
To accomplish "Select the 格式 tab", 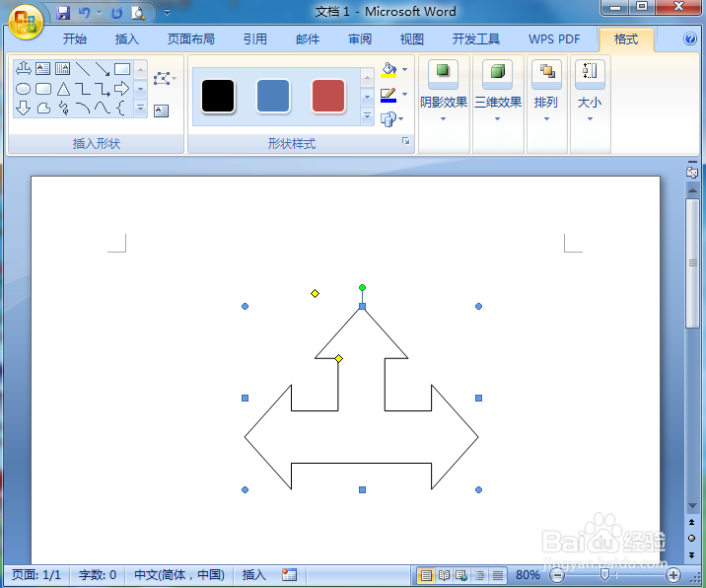I will point(626,39).
